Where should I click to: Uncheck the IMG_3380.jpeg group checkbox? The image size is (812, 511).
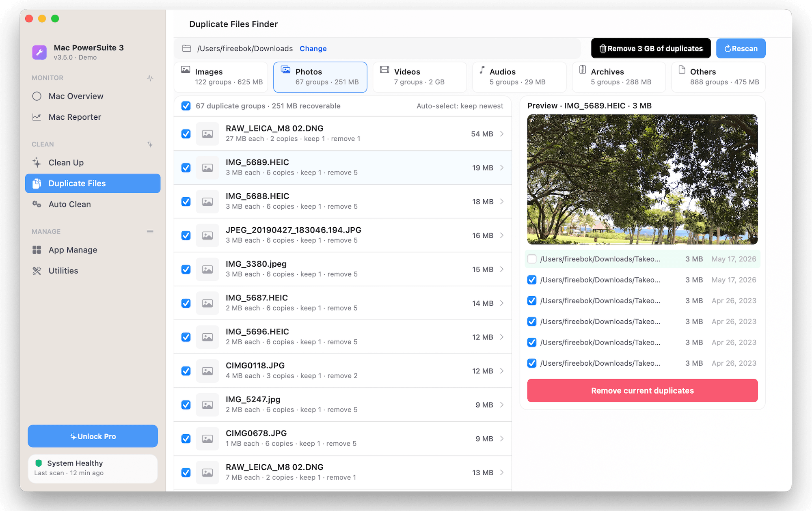coord(186,270)
